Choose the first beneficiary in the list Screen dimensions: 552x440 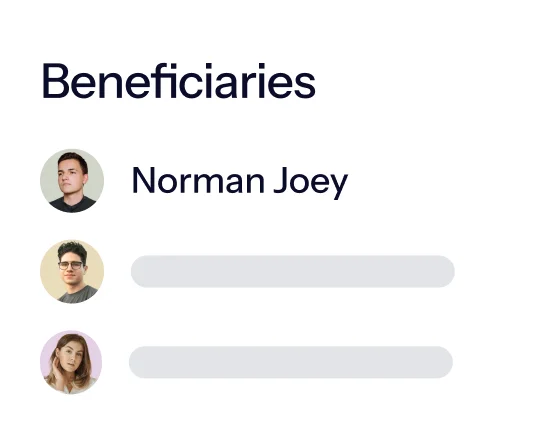(194, 181)
